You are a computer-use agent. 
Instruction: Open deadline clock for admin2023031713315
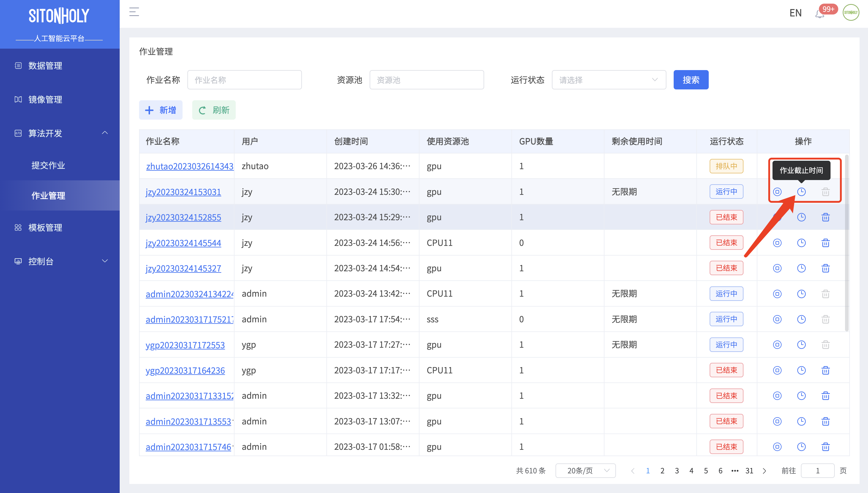(x=801, y=396)
